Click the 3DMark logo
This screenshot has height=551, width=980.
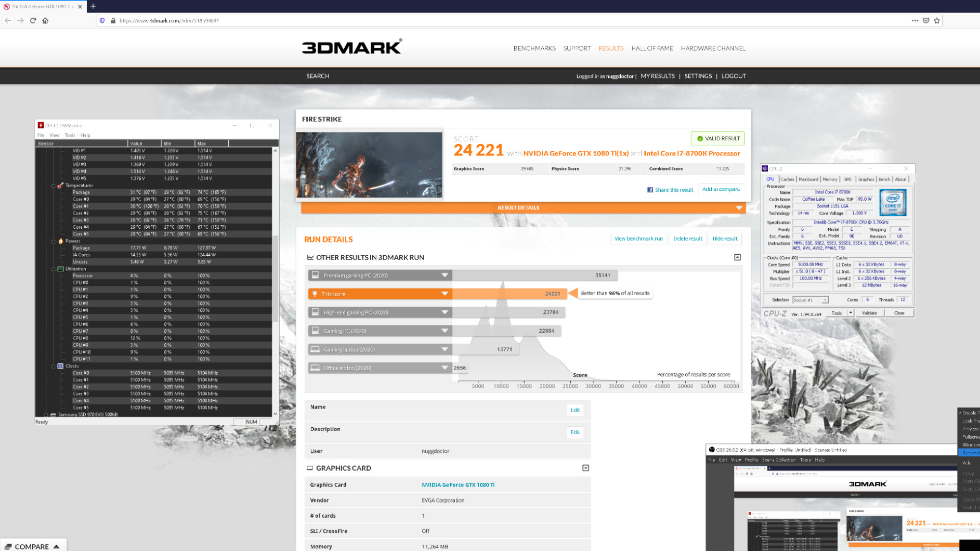tap(352, 47)
